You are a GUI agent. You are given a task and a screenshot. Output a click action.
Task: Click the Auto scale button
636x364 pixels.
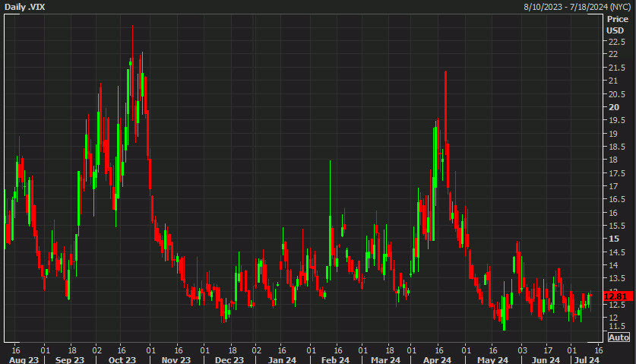click(619, 337)
